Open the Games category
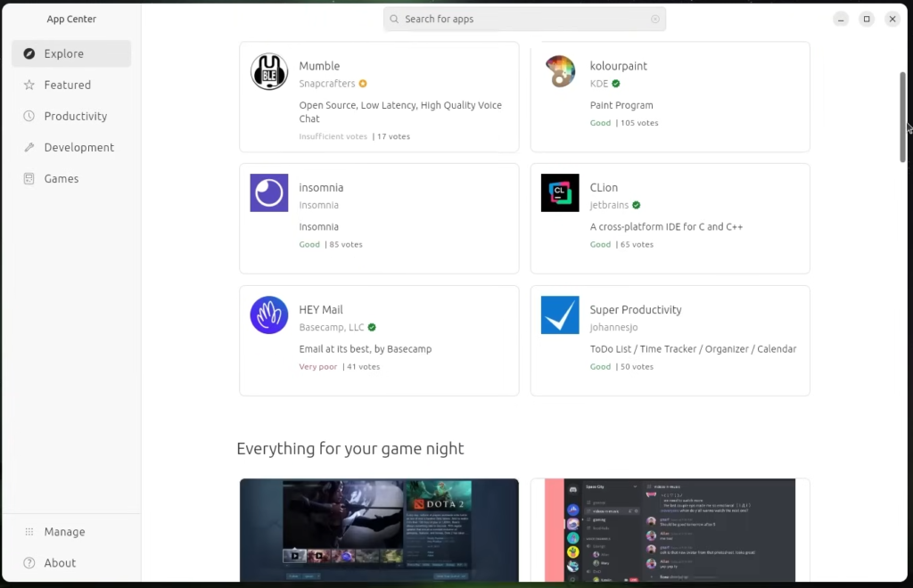Viewport: 913px width, 588px height. point(71,178)
